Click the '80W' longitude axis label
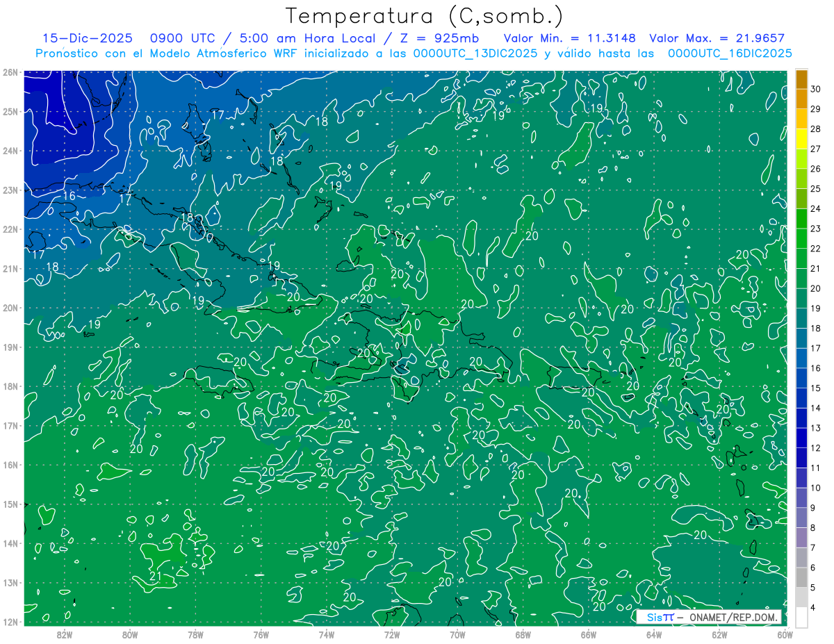Image resolution: width=834 pixels, height=644 pixels. coord(130,634)
